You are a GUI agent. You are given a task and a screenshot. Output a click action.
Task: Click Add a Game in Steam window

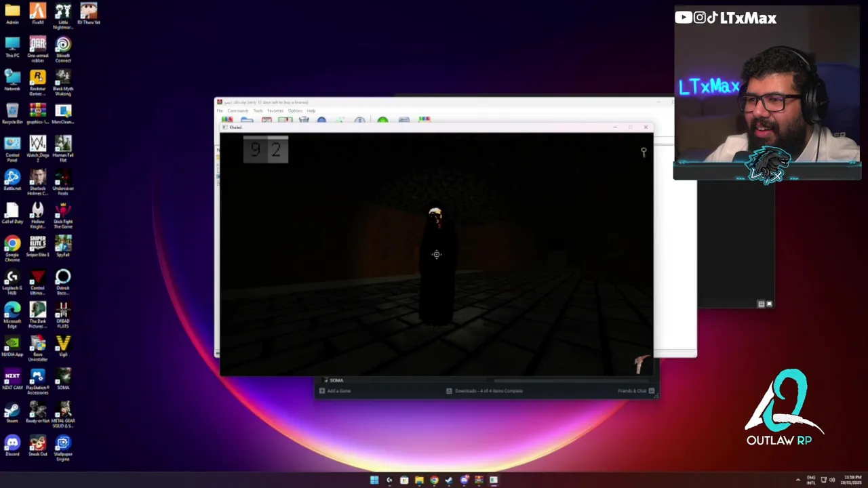coord(335,391)
